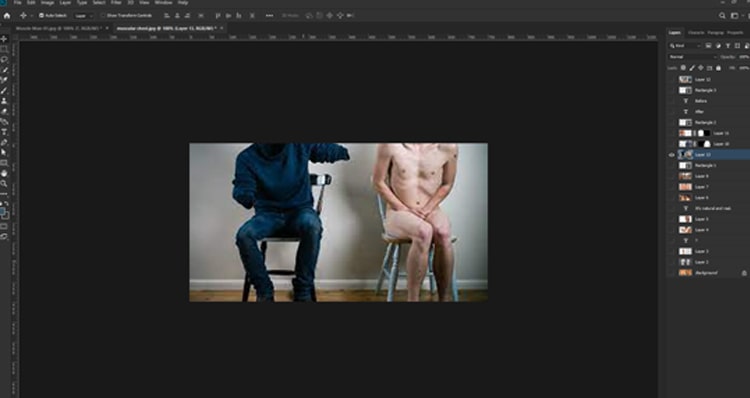Open the Filter menu
The width and height of the screenshot is (750, 398).
click(116, 3)
